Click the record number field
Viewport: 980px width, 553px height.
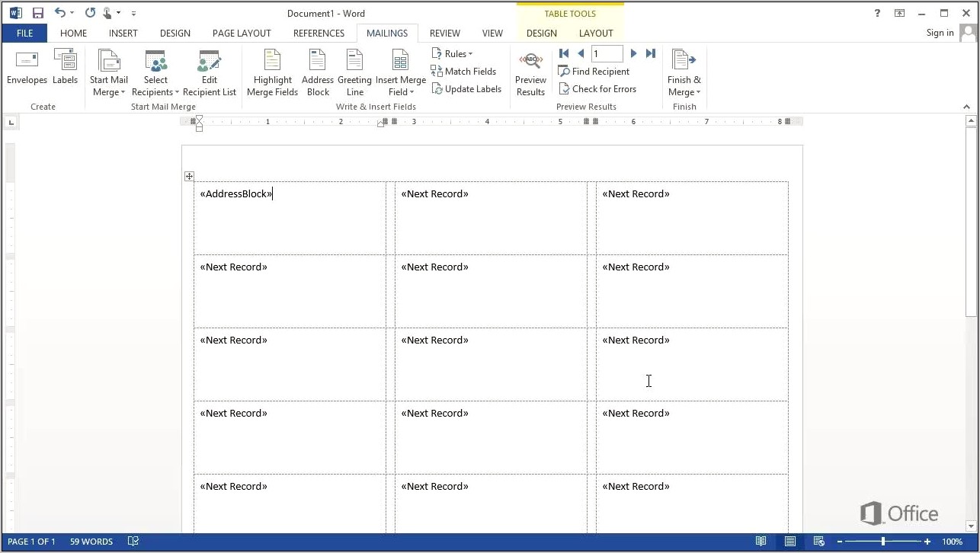pyautogui.click(x=607, y=53)
